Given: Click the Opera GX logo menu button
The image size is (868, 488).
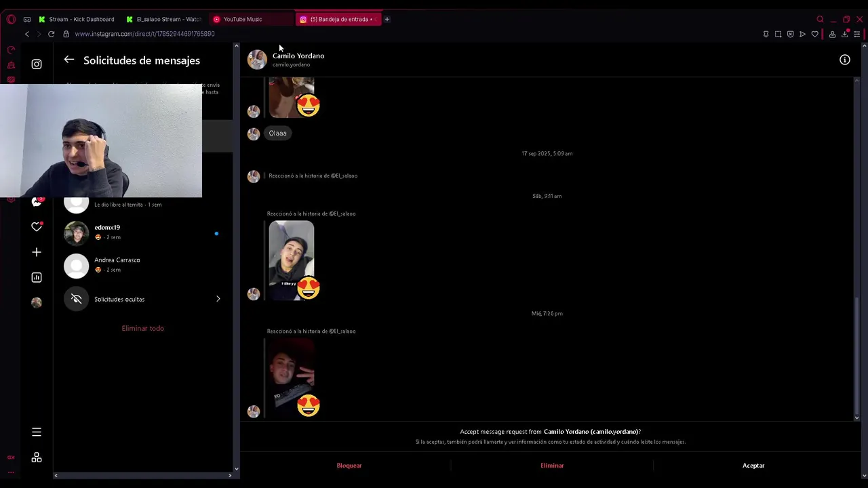Looking at the screenshot, I should (11, 19).
